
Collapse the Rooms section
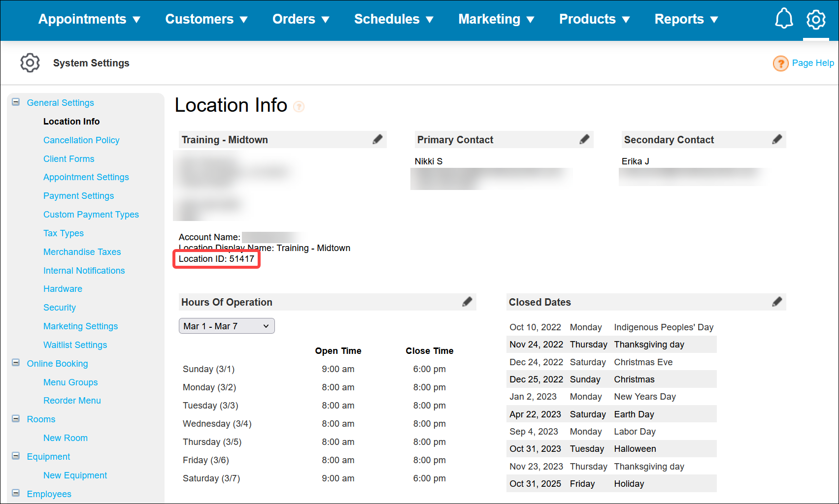(16, 419)
